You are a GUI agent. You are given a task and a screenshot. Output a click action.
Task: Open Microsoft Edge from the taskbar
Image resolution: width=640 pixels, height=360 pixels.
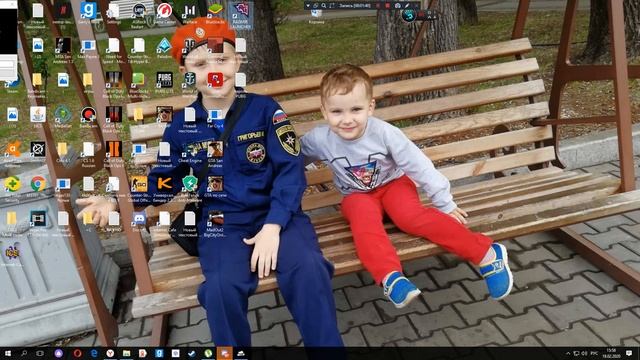tap(94, 353)
